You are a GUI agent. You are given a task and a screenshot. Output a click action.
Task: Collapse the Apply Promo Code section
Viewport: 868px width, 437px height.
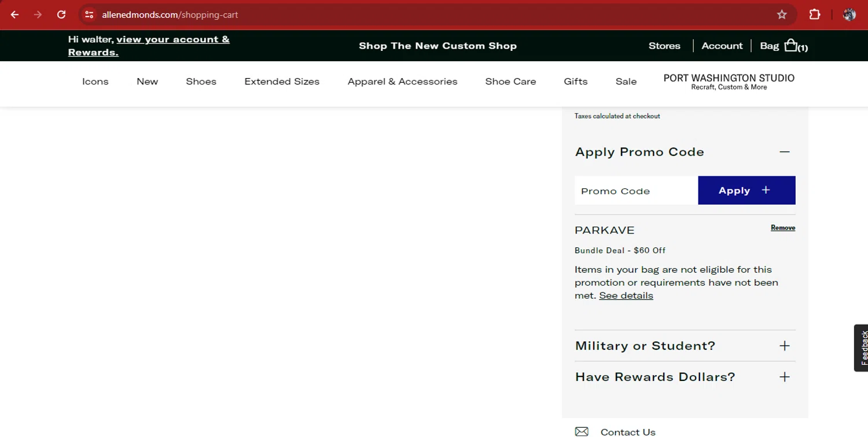784,152
